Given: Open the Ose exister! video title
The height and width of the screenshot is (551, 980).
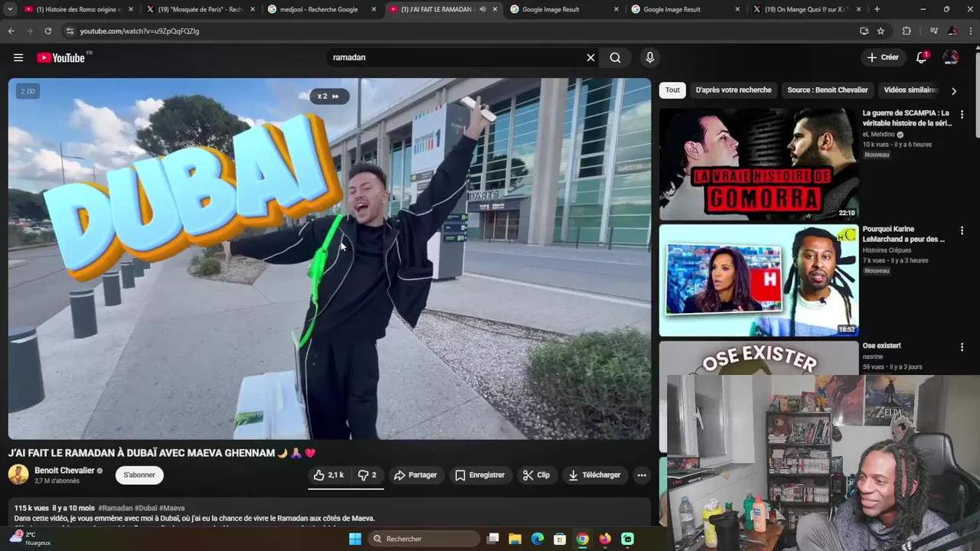Looking at the screenshot, I should [882, 346].
